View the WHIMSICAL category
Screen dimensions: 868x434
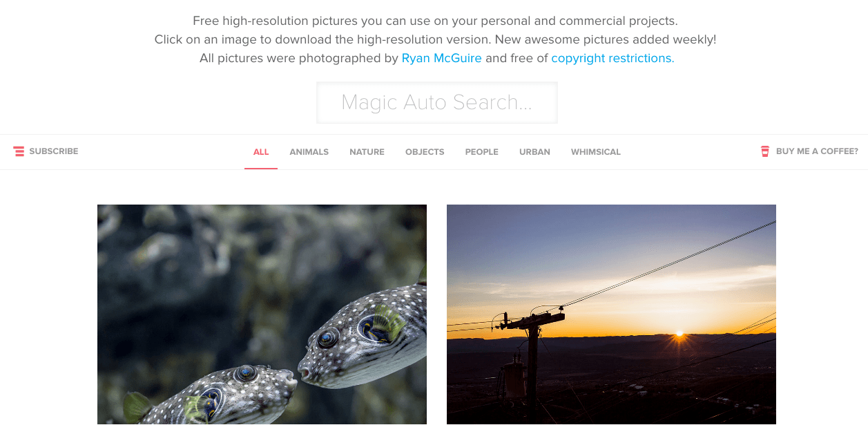click(595, 152)
